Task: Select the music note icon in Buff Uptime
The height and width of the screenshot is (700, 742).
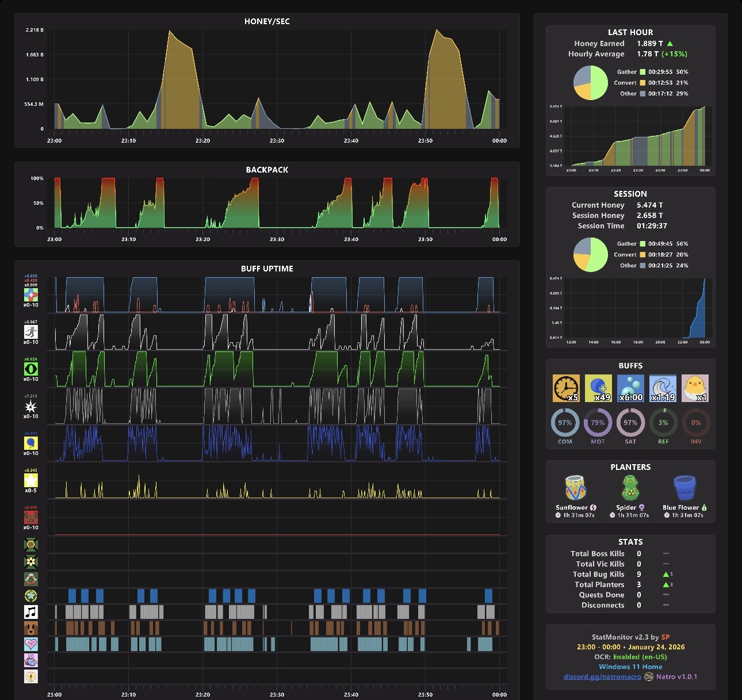Action: [31, 612]
